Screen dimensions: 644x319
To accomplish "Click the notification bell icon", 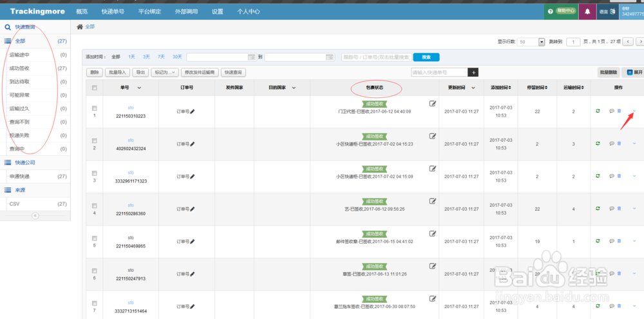I will (x=587, y=12).
